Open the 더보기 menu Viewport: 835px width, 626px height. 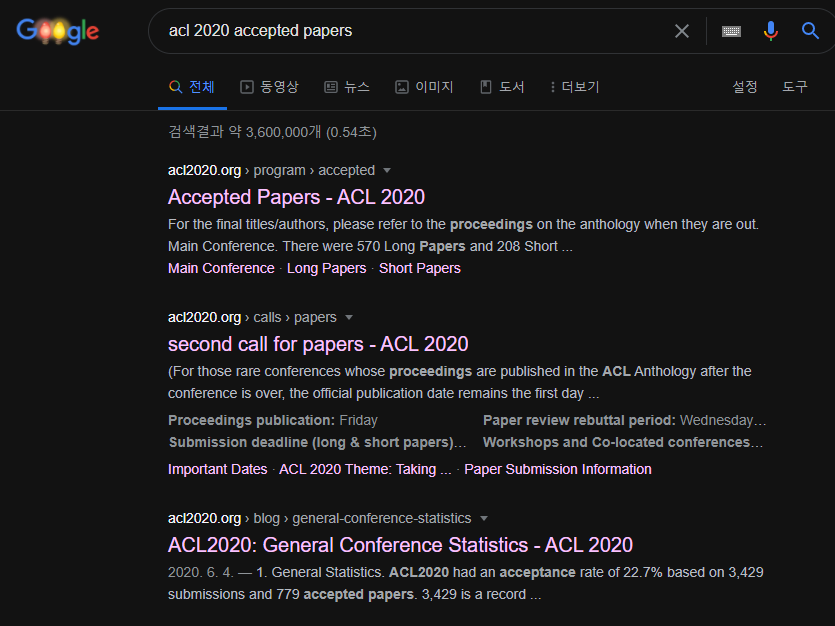pos(575,87)
